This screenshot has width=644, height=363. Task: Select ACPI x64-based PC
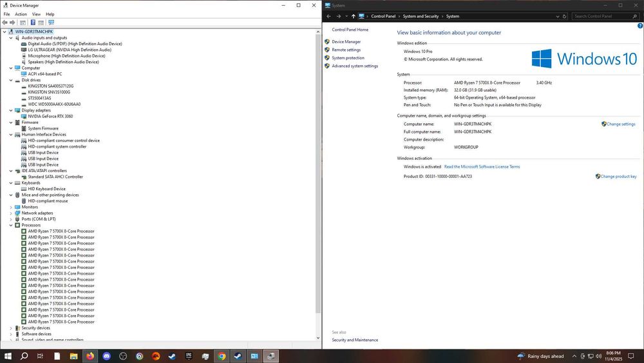click(45, 74)
